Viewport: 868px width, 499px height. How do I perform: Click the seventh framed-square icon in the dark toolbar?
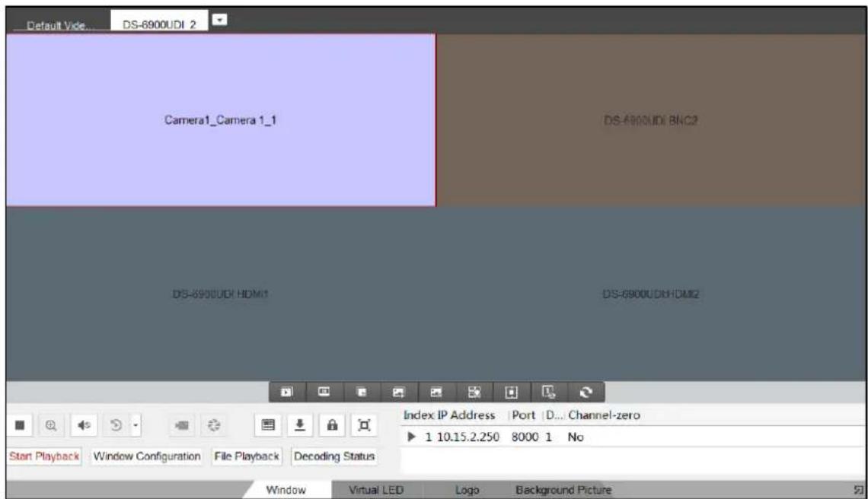(x=511, y=393)
